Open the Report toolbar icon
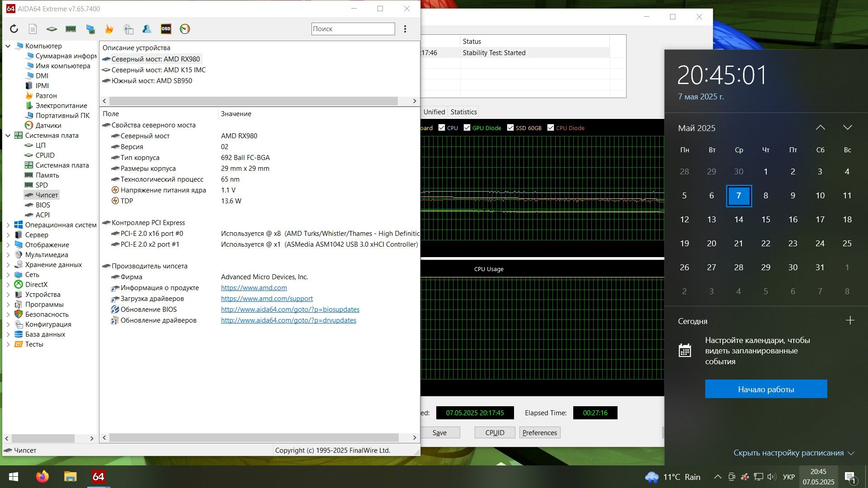This screenshot has width=868, height=488. pyautogui.click(x=33, y=29)
